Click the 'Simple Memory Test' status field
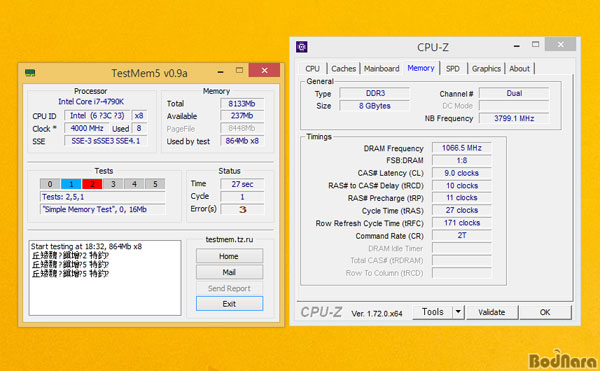 coord(103,210)
